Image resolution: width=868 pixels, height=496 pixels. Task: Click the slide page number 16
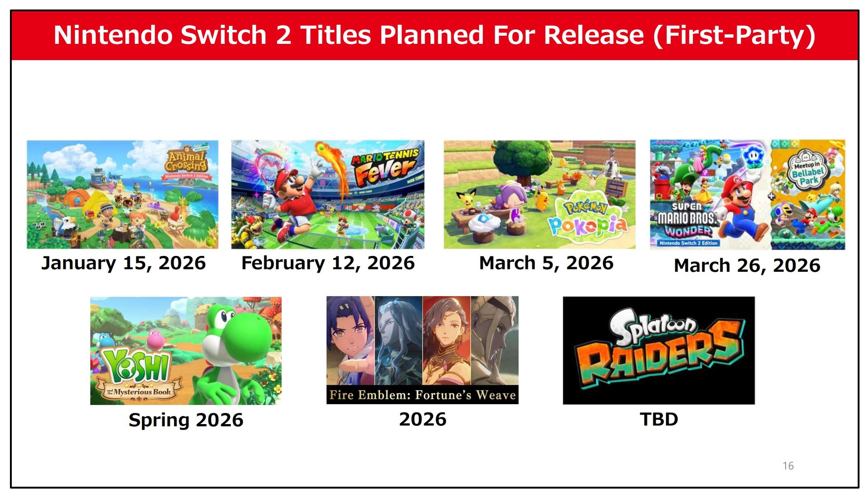point(788,466)
